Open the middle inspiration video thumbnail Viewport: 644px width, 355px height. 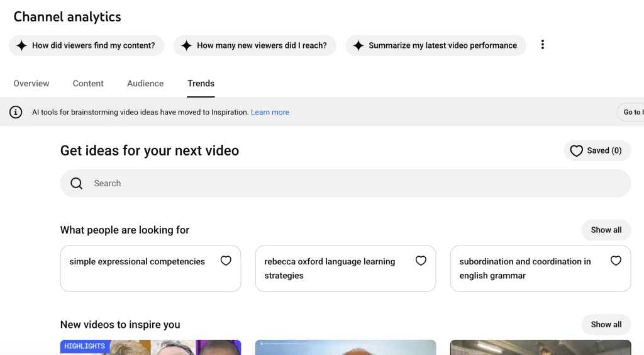345,347
